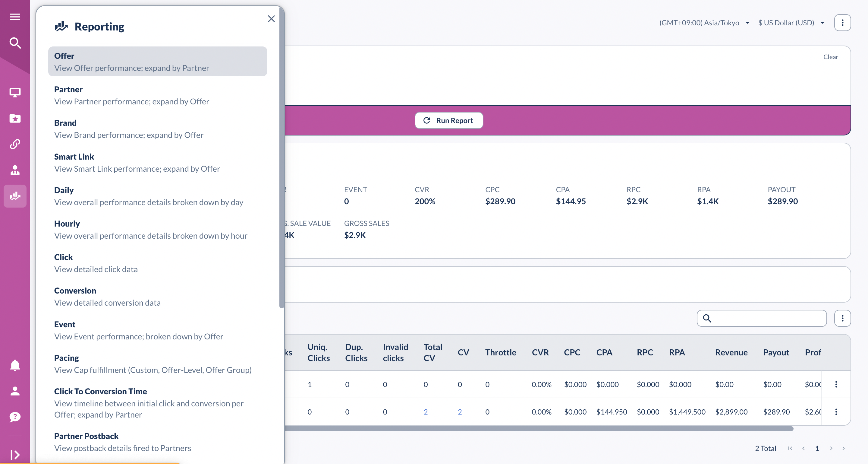Open the monitor dashboard sidebar icon
The image size is (868, 464).
click(15, 92)
